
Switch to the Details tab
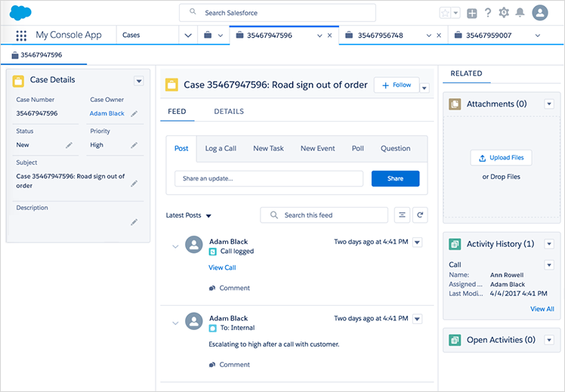[229, 112]
